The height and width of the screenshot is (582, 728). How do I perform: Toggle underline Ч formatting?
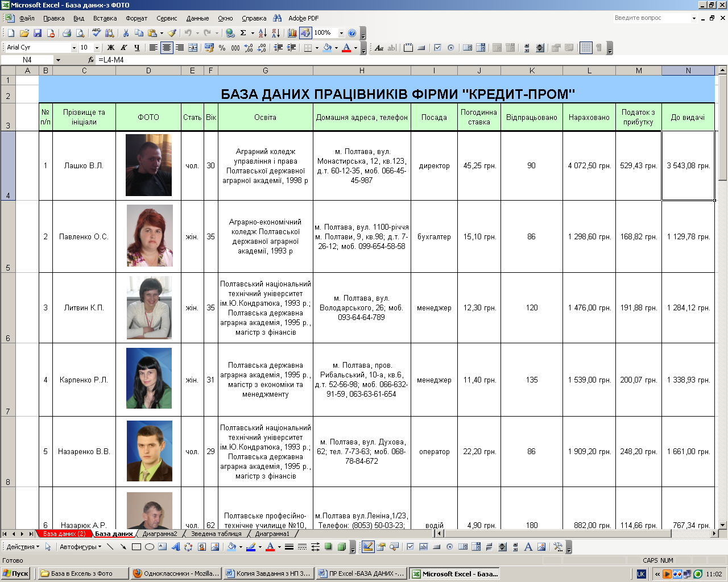pos(136,48)
